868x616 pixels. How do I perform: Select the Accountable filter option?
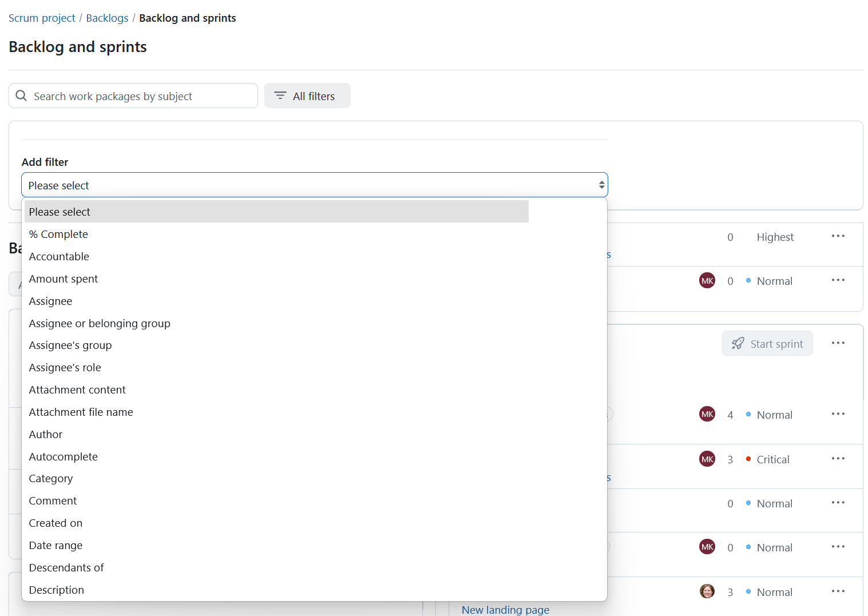276,256
